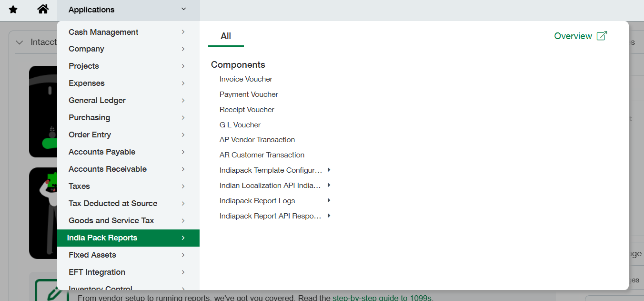644x301 pixels.
Task: Click the AP Vendor Transaction link
Action: tap(257, 140)
